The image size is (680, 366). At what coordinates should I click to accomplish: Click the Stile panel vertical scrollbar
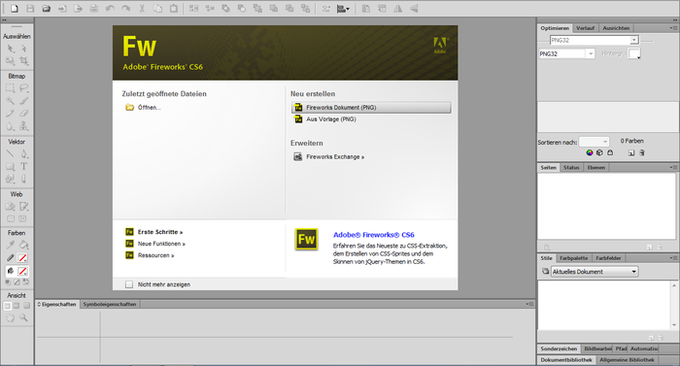673,305
